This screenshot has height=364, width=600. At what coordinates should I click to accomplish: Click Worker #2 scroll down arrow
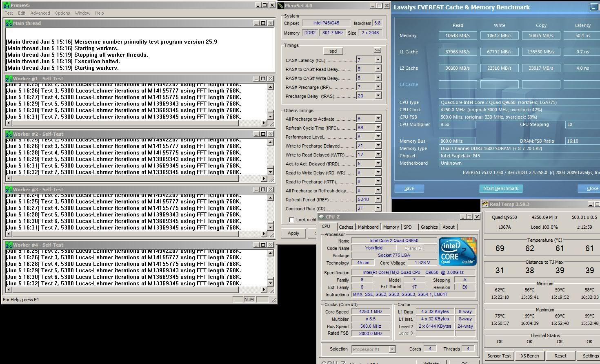pos(270,172)
